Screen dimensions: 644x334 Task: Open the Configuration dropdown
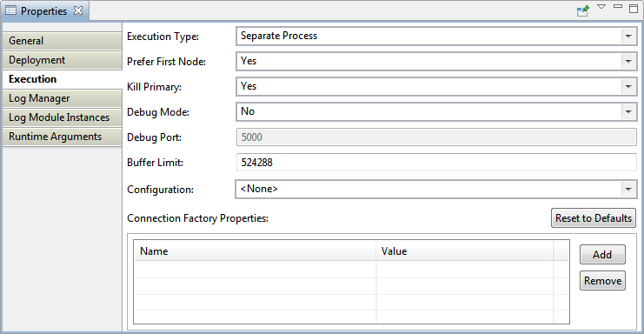click(x=628, y=189)
